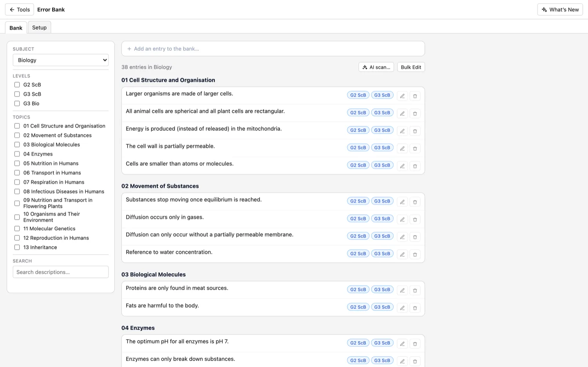
Task: Filter by 08 Infectious Diseases in Humans topic
Action: (x=17, y=192)
